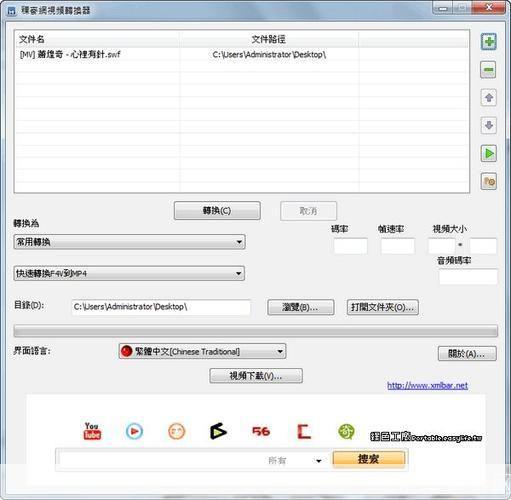
Task: Open the 繁體中文 interface language dropdown
Action: click(x=202, y=351)
